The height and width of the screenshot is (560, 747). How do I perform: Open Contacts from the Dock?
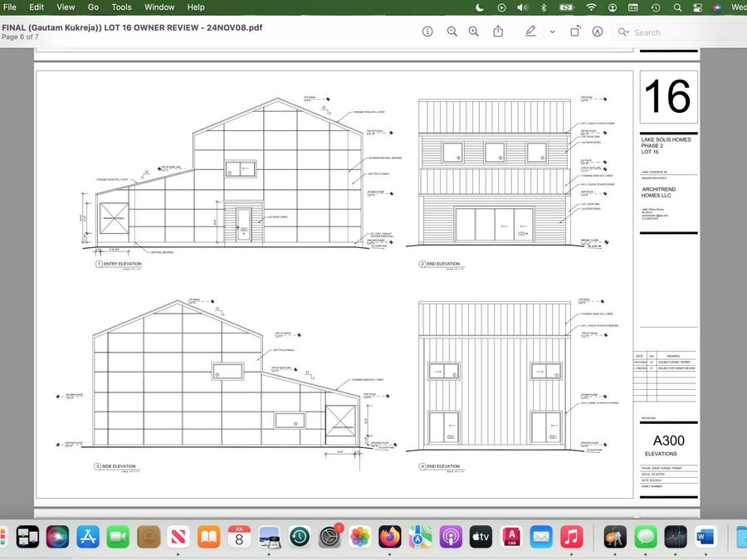(x=149, y=537)
